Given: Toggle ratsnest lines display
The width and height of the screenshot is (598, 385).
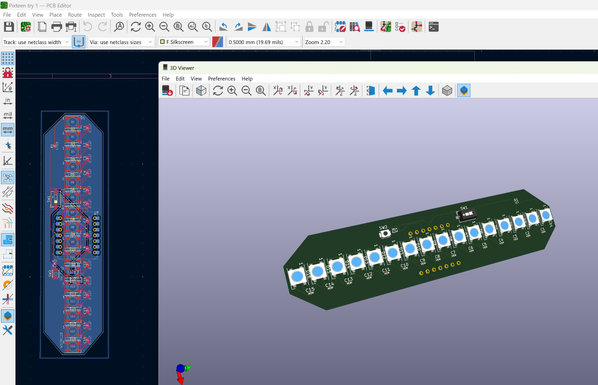Looking at the screenshot, I should click(x=8, y=177).
